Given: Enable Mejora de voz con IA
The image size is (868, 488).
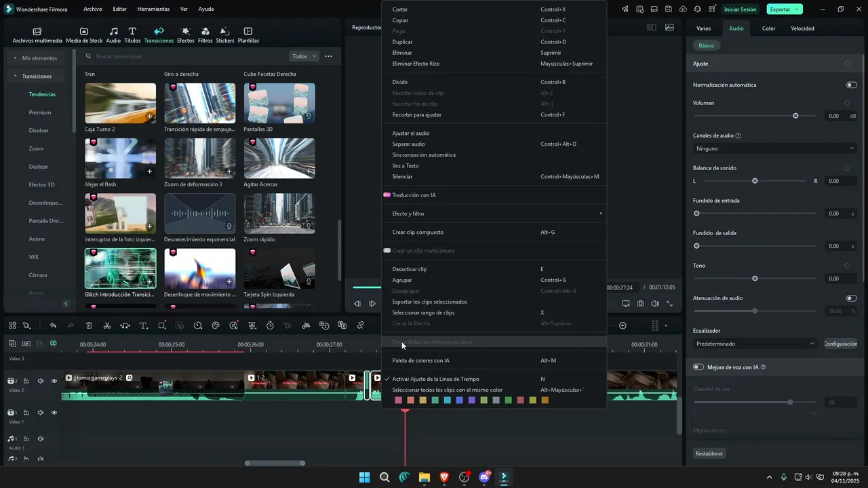Looking at the screenshot, I should pos(698,367).
